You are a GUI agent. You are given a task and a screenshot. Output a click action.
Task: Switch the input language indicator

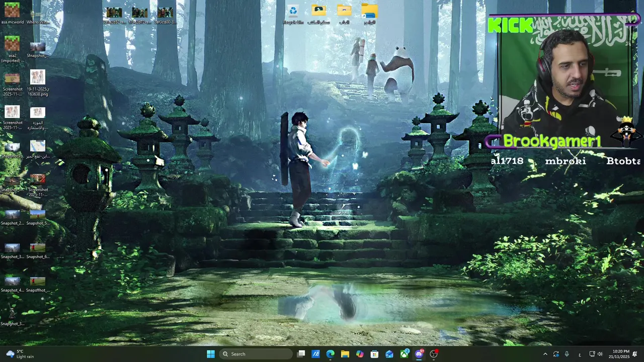pyautogui.click(x=580, y=354)
